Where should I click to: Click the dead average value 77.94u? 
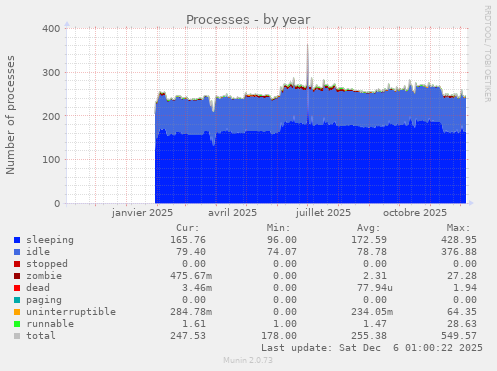(x=375, y=288)
